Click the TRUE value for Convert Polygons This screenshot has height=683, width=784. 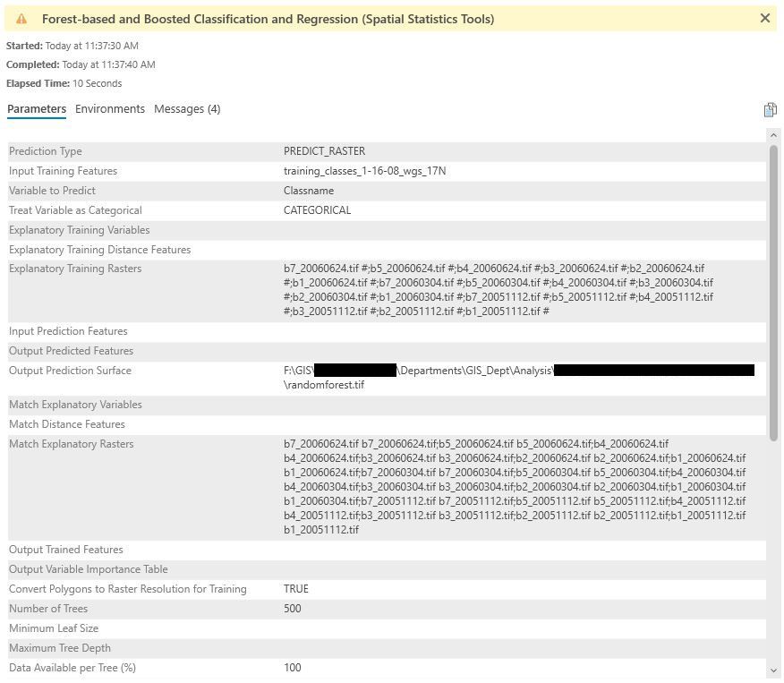(296, 589)
